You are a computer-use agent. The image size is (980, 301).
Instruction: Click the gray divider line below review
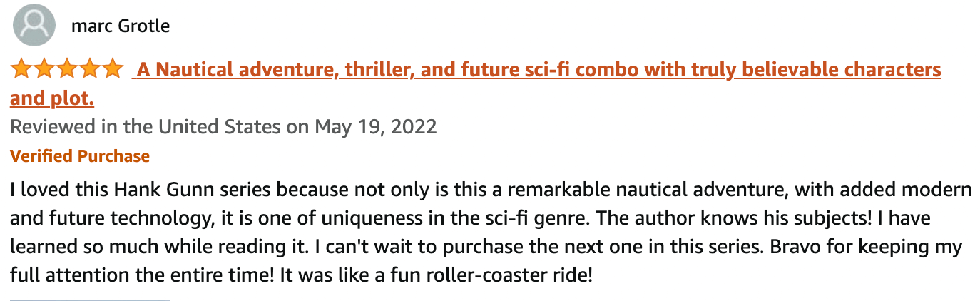pyautogui.click(x=90, y=300)
